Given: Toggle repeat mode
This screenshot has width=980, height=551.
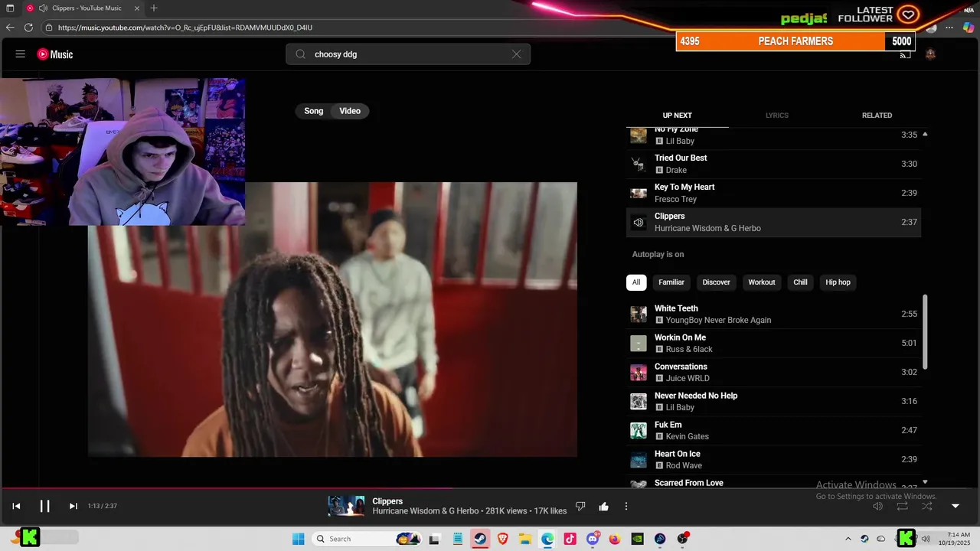Looking at the screenshot, I should 902,506.
